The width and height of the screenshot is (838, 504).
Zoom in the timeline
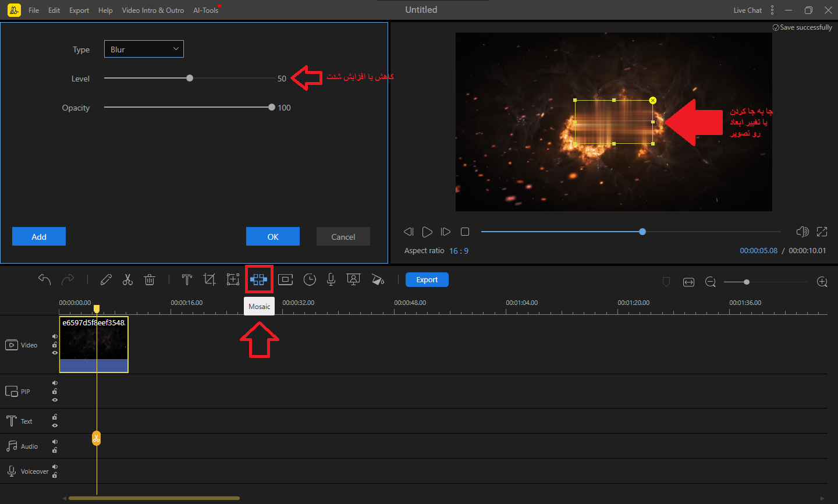point(822,282)
